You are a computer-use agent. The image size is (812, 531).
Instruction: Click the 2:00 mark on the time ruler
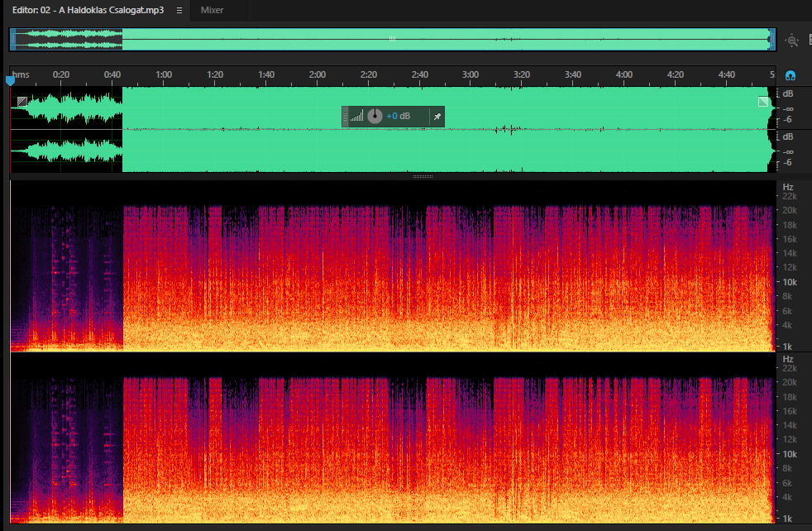(x=318, y=74)
